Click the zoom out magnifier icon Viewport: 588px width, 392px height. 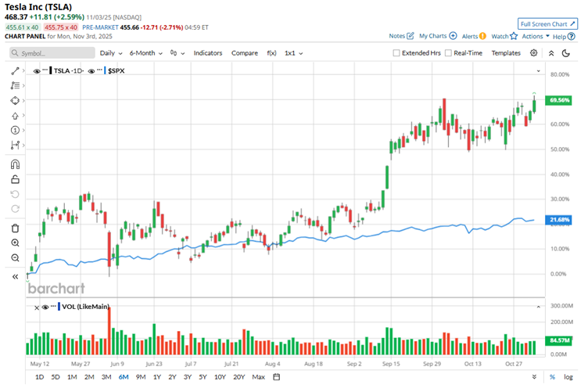point(15,257)
